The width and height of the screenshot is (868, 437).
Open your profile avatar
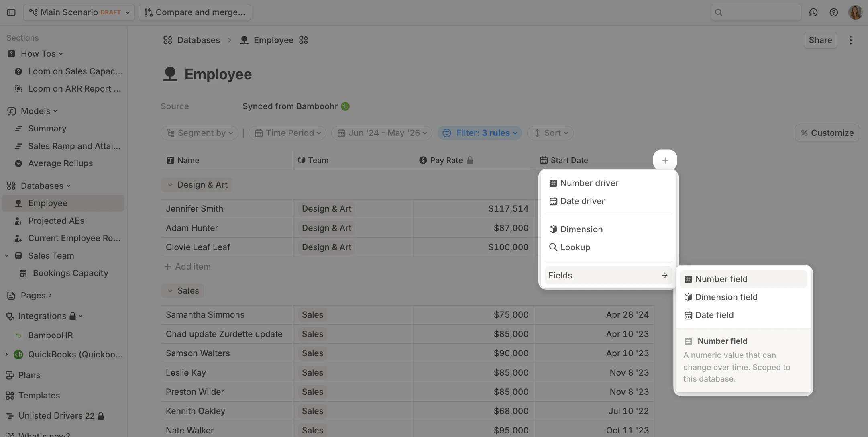[x=856, y=12]
